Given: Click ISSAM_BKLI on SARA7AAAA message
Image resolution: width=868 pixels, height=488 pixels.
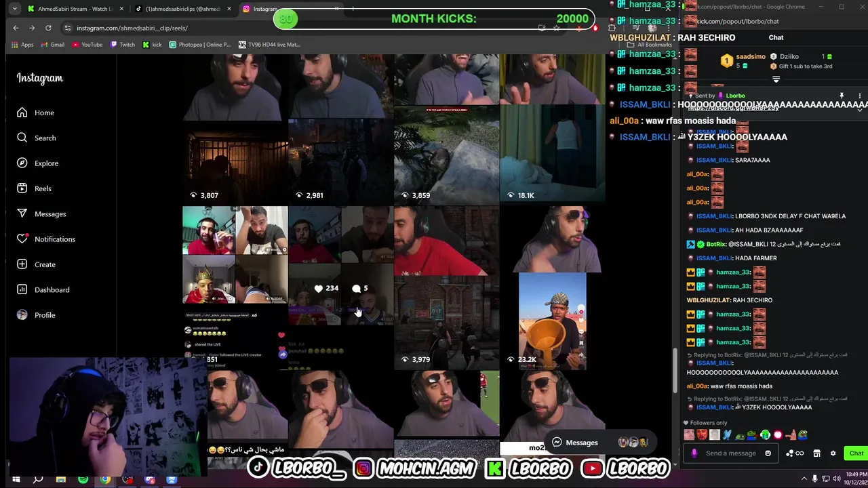Looking at the screenshot, I should 714,161.
